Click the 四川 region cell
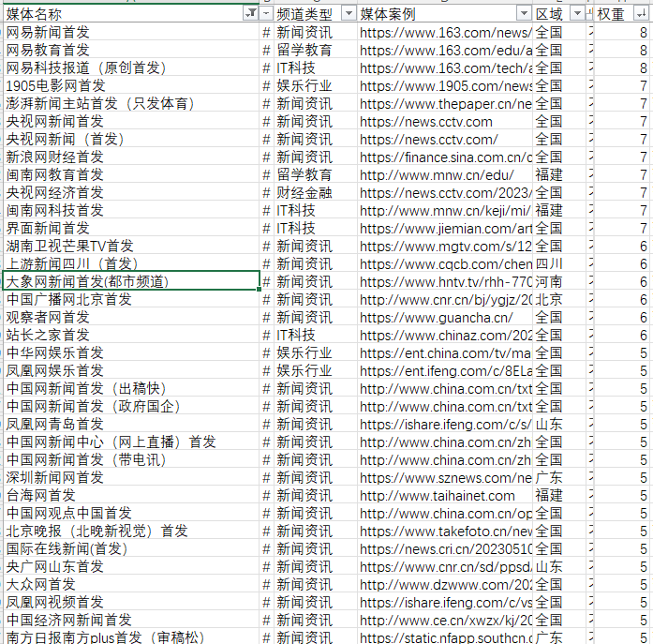Screen dimensions: 653x644 (x=549, y=264)
